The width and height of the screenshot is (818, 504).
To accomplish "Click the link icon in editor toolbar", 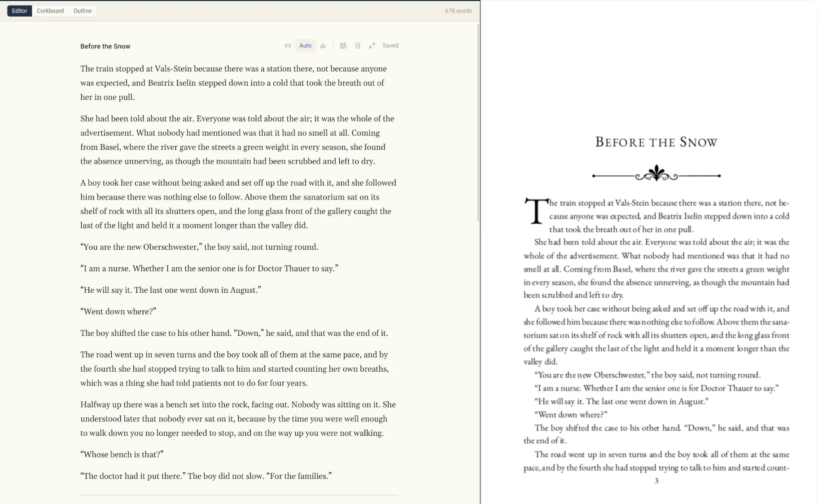I will pos(288,46).
